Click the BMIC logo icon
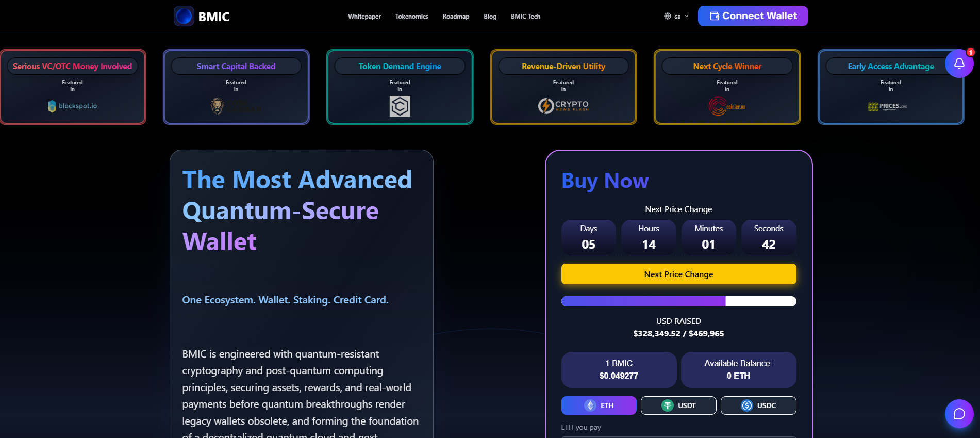This screenshot has height=438, width=980. click(x=184, y=16)
